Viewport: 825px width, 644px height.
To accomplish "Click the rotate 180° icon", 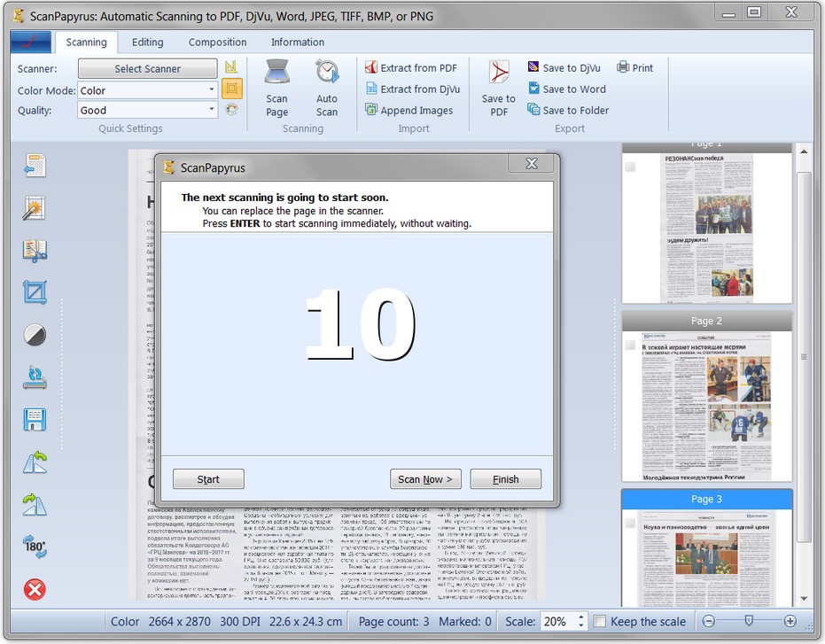I will [35, 547].
